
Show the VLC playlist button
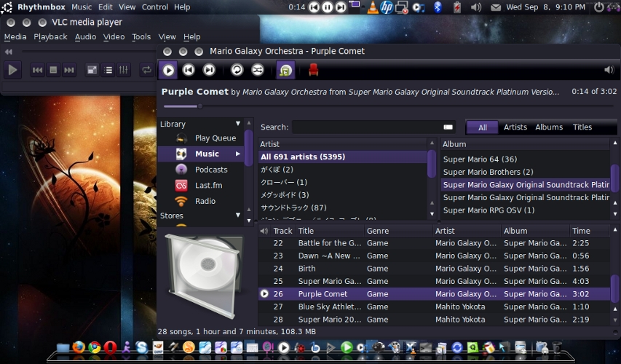coord(108,70)
